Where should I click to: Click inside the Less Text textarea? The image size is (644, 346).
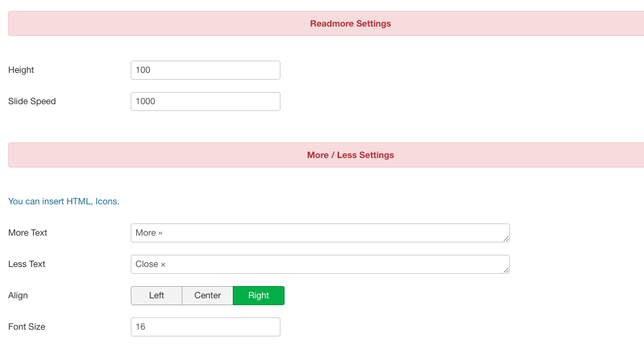click(x=320, y=264)
